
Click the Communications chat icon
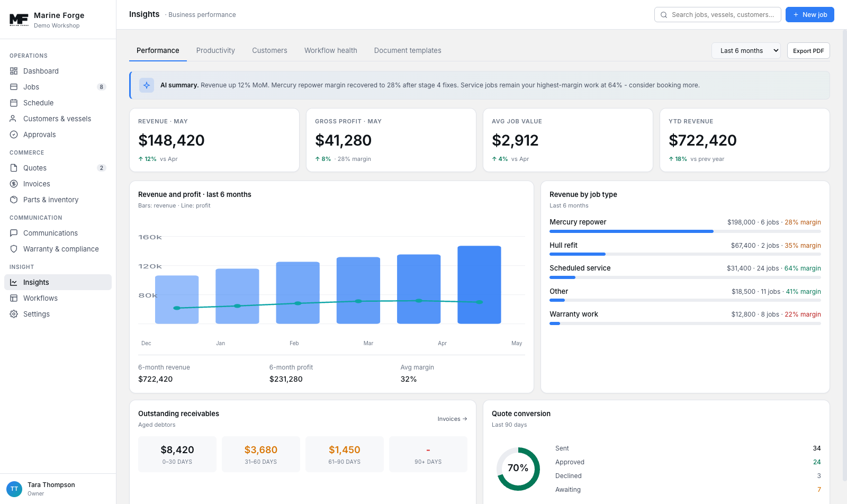point(14,233)
